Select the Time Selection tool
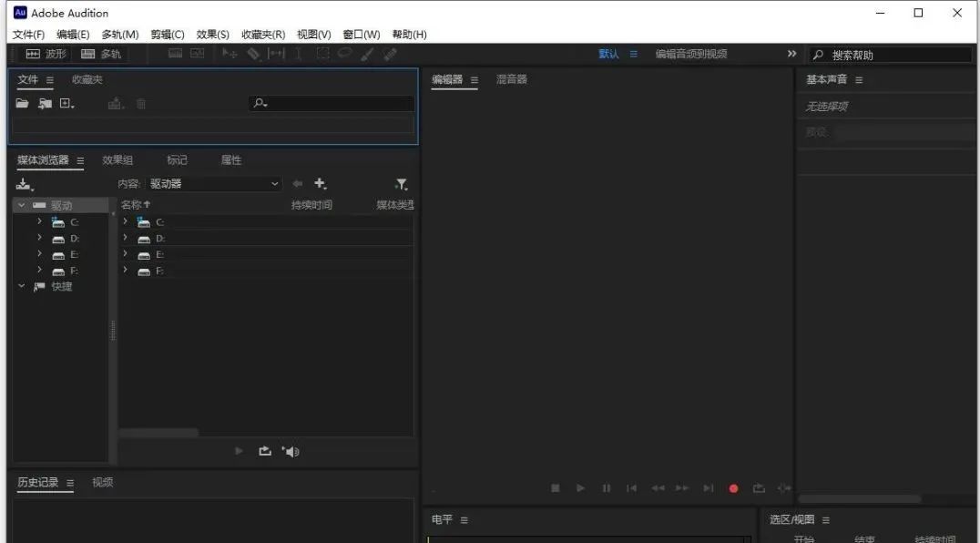Viewport: 980px width, 543px height. 298,54
